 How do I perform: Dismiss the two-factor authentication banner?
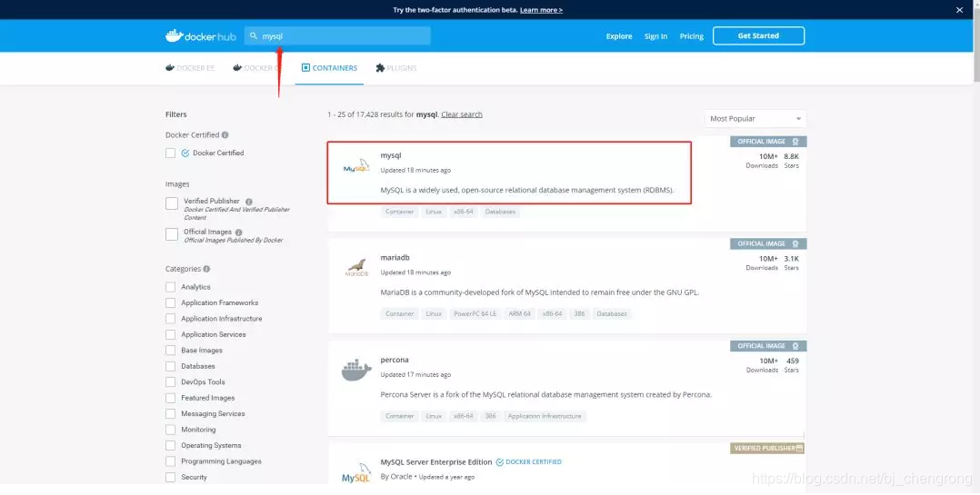pos(959,10)
